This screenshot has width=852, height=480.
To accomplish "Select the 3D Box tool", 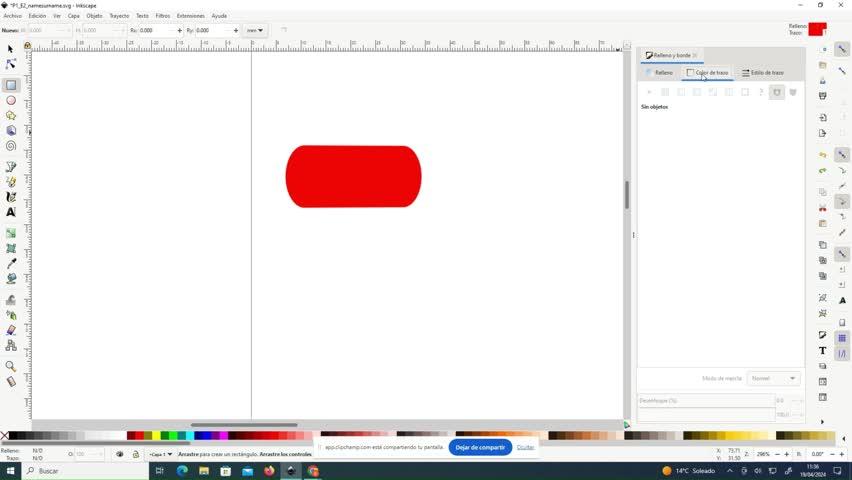I will click(x=11, y=130).
